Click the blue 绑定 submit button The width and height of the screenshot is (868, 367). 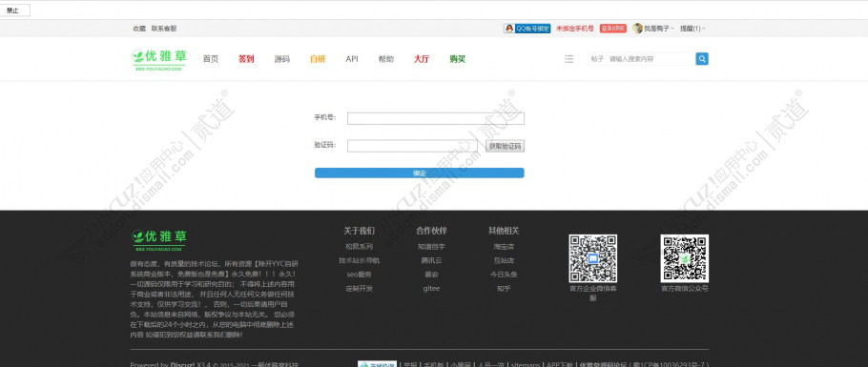419,173
